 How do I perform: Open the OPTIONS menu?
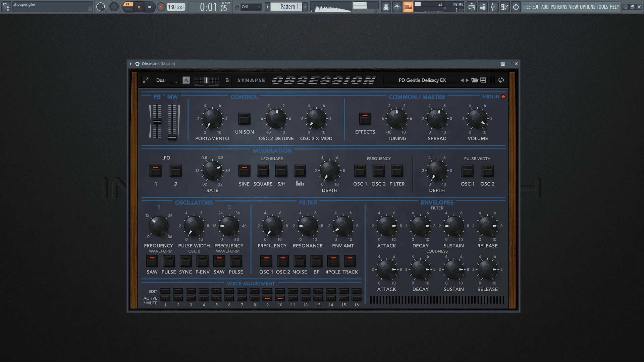tap(588, 7)
